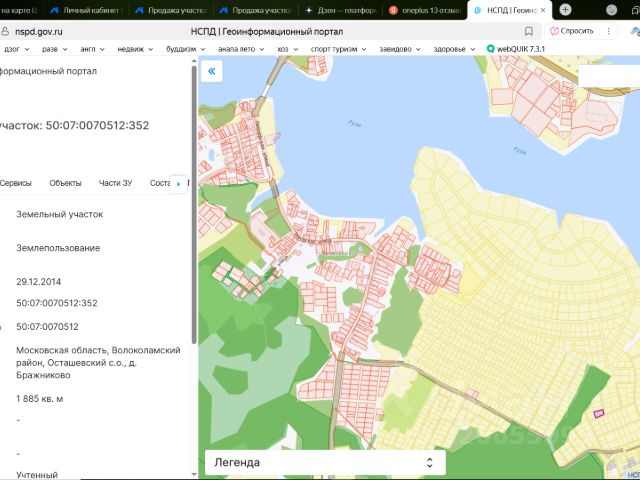Screen dimensions: 640x480
Task: Click the Спросить button in address bar
Action: (572, 31)
